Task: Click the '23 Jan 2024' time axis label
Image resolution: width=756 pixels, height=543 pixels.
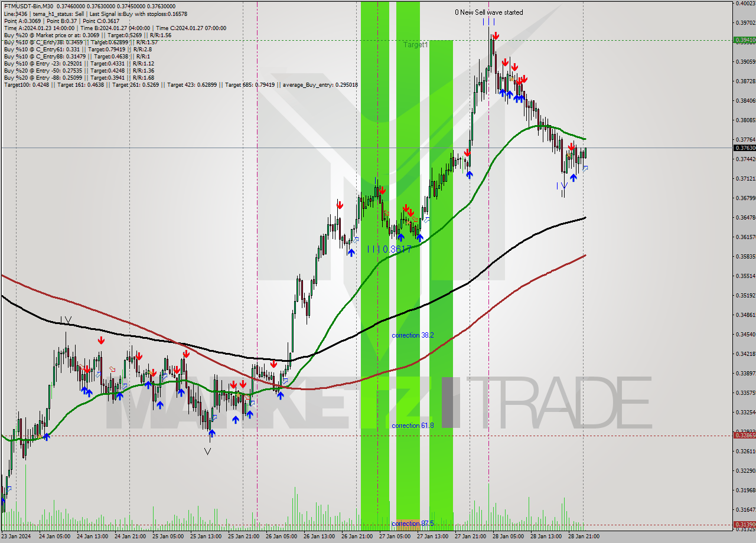Action: [16, 537]
